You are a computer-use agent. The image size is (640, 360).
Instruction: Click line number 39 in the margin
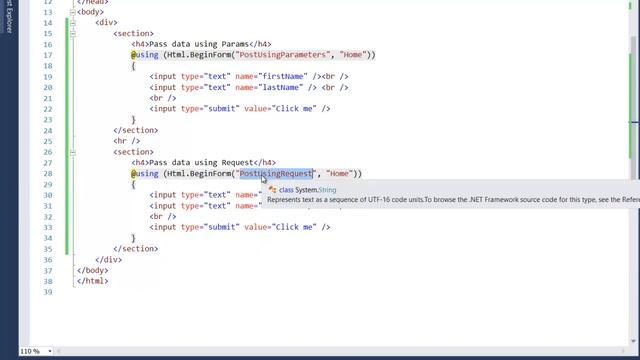[x=48, y=292]
